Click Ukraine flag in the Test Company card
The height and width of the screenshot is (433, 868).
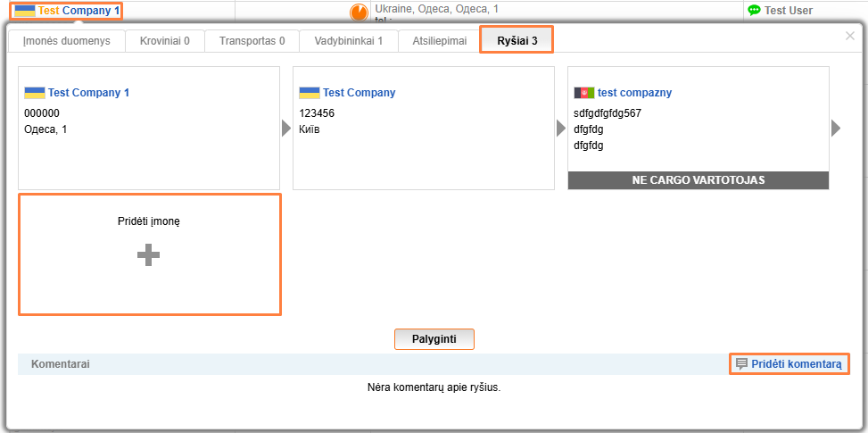(x=310, y=93)
